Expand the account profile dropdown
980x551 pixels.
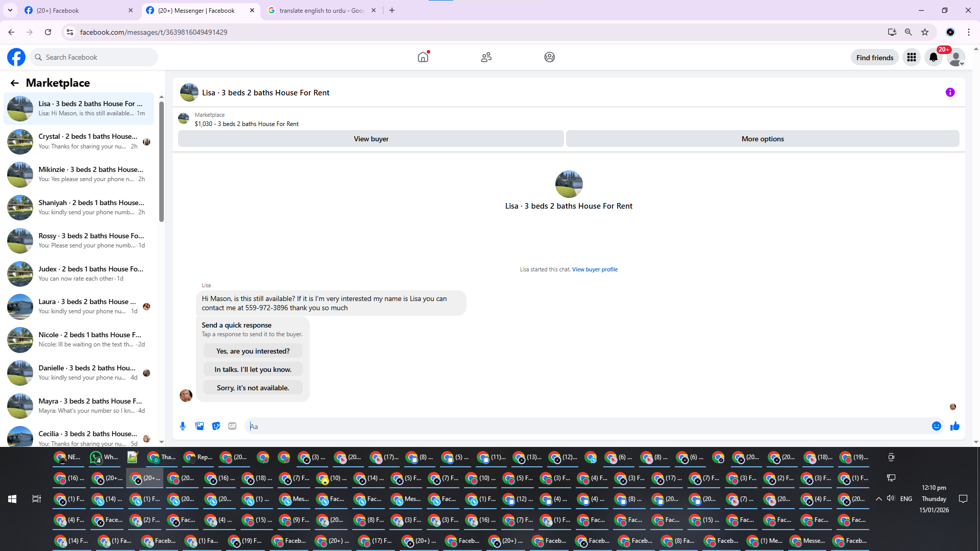956,58
